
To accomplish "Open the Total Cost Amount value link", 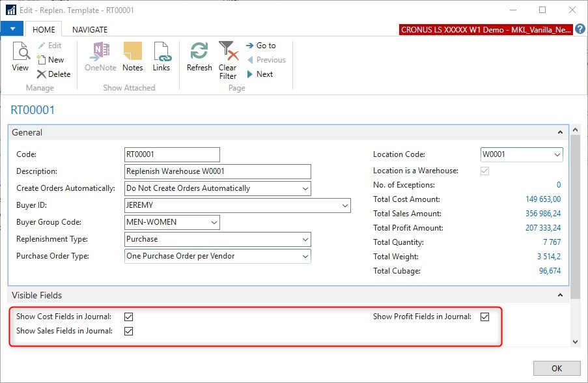I will (x=542, y=199).
